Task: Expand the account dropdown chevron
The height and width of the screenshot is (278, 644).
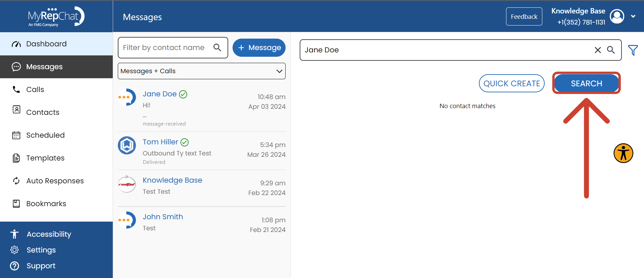Action: tap(633, 16)
